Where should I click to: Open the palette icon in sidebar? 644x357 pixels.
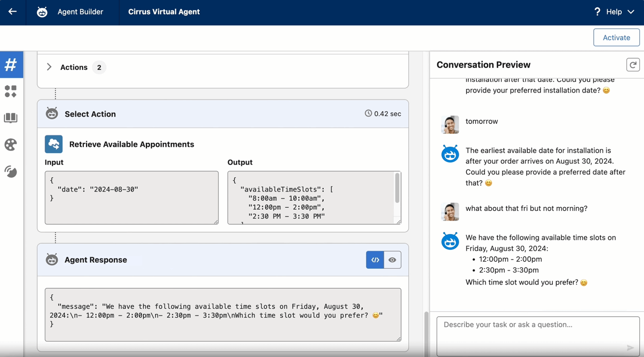coord(11,145)
